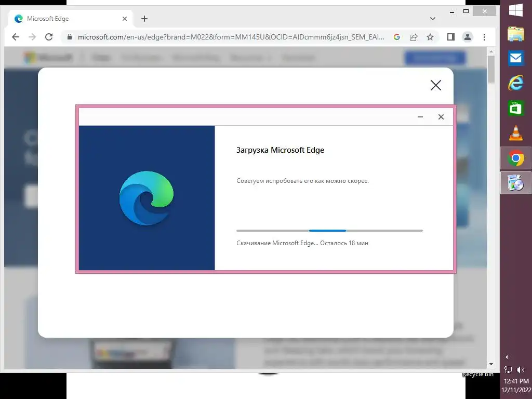The height and width of the screenshot is (399, 532).
Task: Click the vertical scrollbar thumb
Action: coord(491,70)
